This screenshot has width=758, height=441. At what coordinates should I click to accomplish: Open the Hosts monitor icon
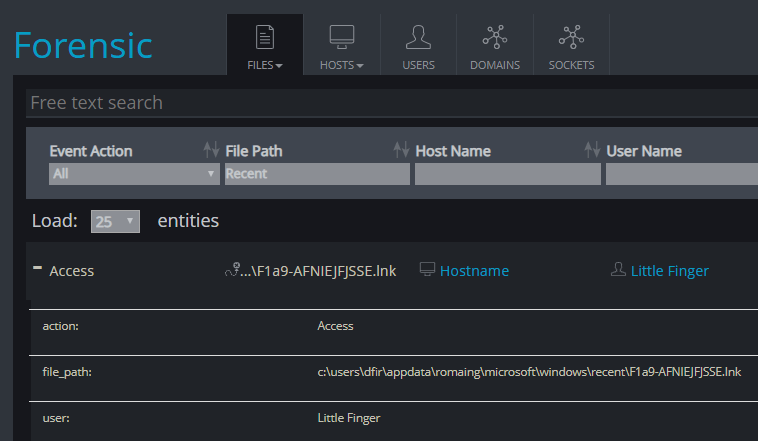point(341,37)
